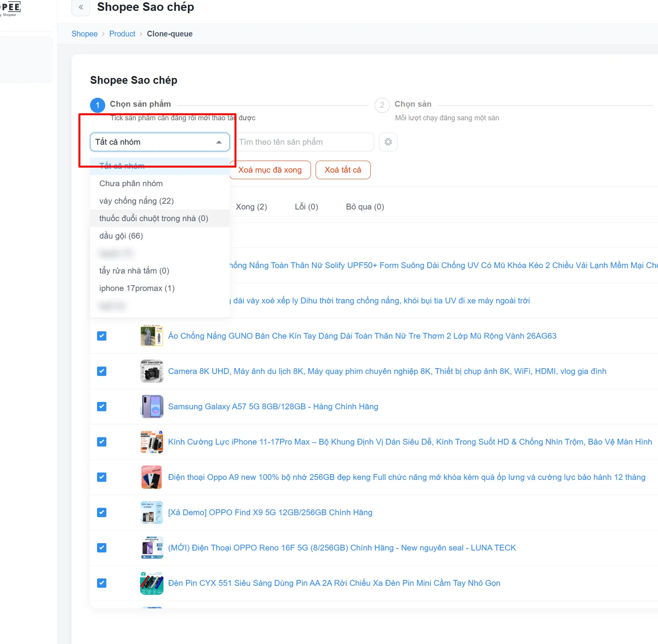
Task: Toggle checkbox for OPPO Reno 16F row
Action: [x=102, y=548]
